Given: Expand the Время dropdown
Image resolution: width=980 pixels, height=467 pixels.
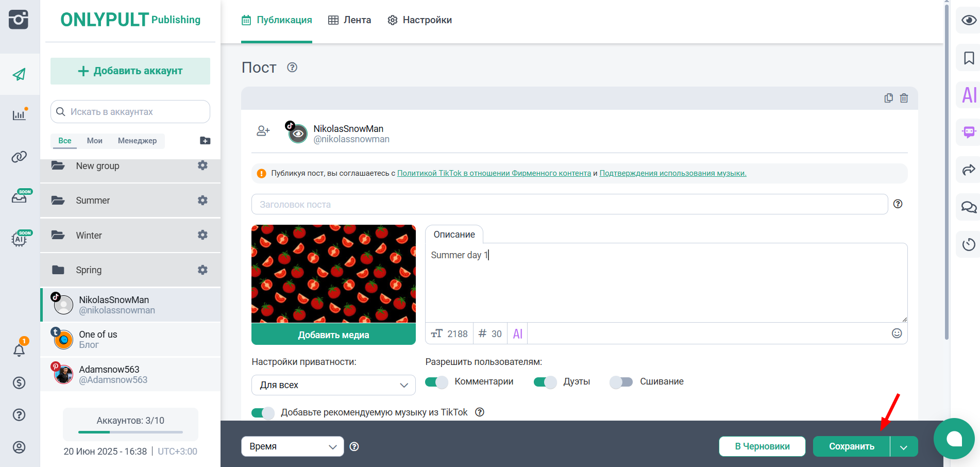Looking at the screenshot, I should (292, 446).
